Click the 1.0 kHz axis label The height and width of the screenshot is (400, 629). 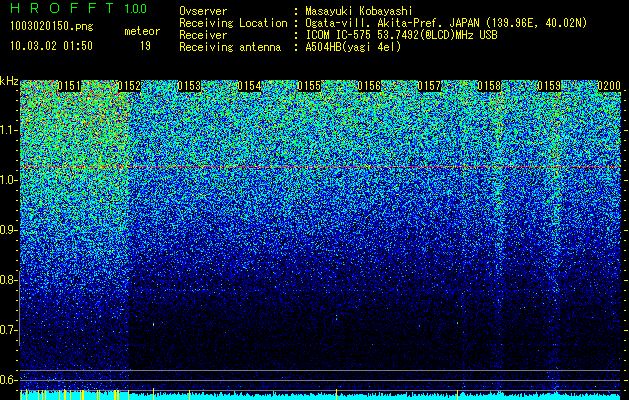9,180
